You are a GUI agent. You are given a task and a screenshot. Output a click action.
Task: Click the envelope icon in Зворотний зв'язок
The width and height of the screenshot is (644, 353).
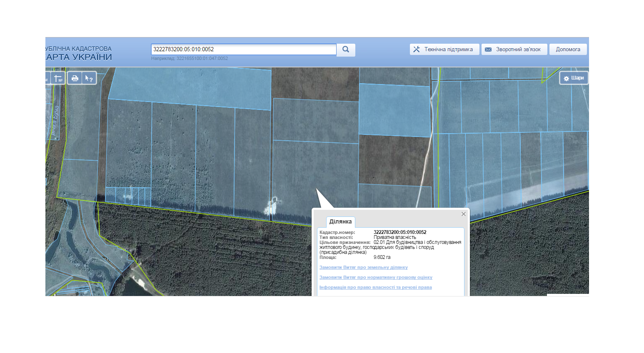click(488, 50)
